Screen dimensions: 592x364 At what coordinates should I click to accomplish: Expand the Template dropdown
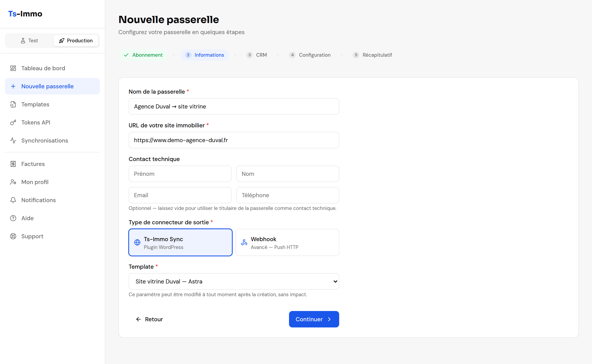234,281
